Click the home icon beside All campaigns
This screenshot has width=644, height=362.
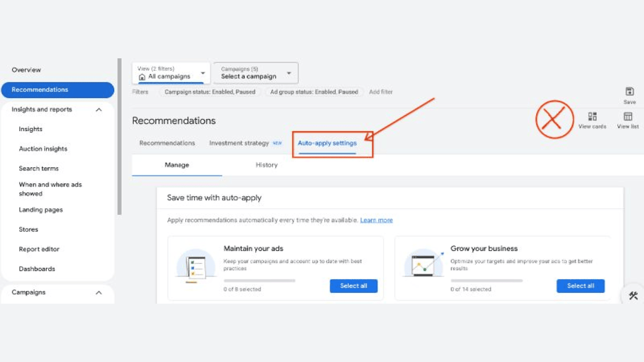coord(142,77)
